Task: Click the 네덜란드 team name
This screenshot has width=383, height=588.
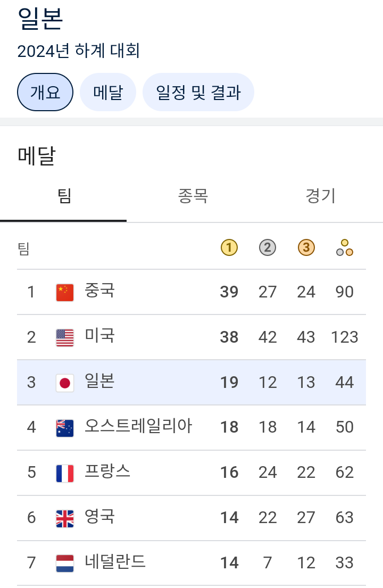Action: [x=115, y=562]
